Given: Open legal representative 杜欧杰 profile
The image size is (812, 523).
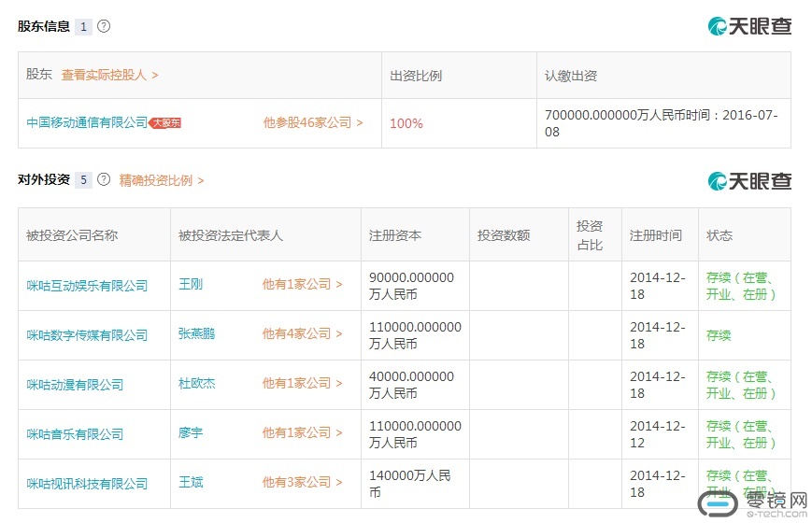Looking at the screenshot, I should pyautogui.click(x=197, y=383).
